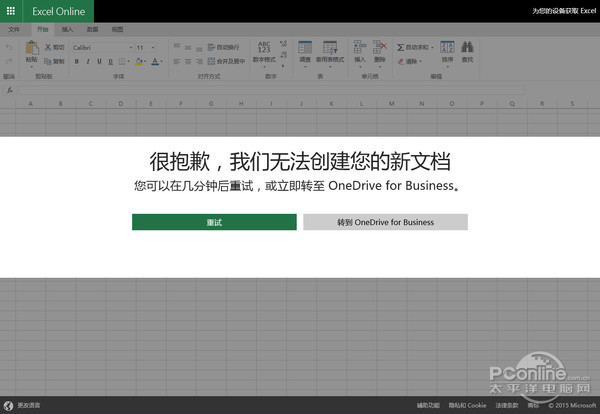Open the legal terms (法律条款) link
Image resolution: width=600 pixels, height=414 pixels.
[x=507, y=406]
